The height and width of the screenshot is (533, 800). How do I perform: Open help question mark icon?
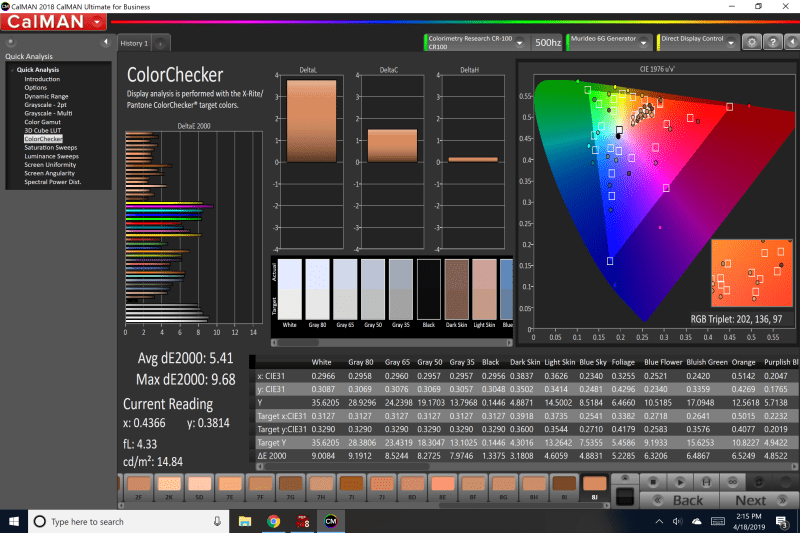[773, 42]
